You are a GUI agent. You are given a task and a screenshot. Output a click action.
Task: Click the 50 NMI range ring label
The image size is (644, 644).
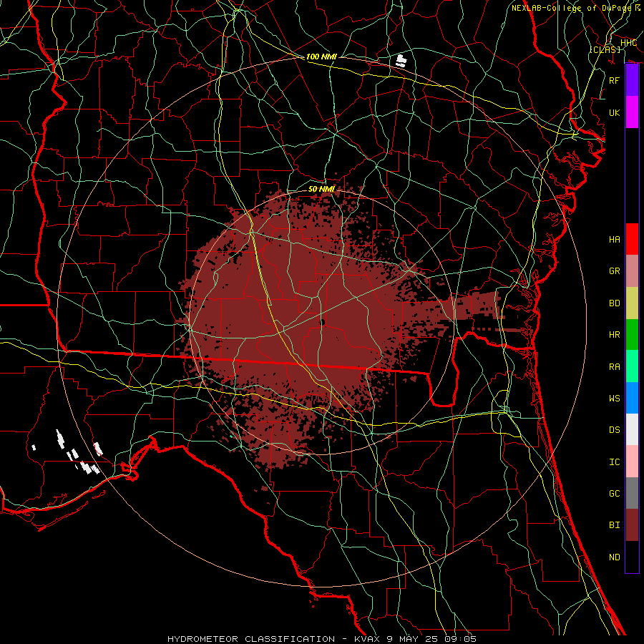pyautogui.click(x=321, y=189)
